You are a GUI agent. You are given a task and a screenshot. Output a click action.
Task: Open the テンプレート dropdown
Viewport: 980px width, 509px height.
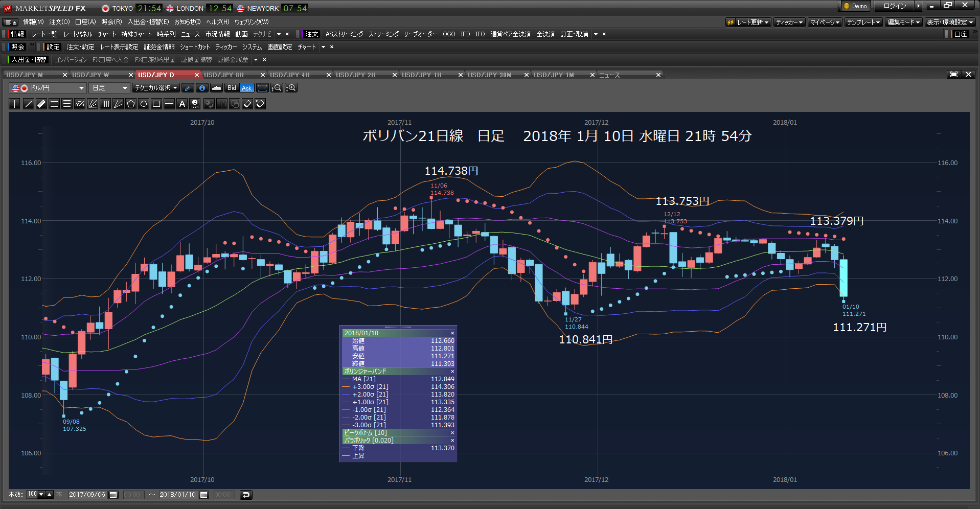pyautogui.click(x=863, y=22)
